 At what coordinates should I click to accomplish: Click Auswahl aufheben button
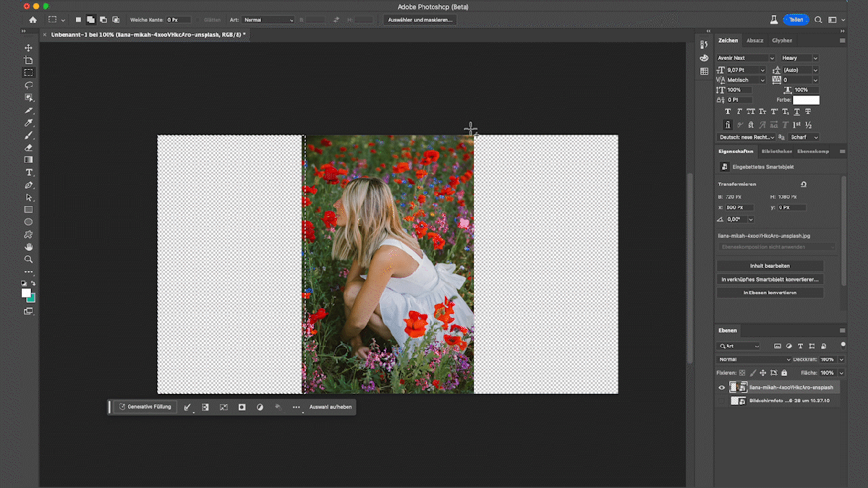tap(331, 407)
